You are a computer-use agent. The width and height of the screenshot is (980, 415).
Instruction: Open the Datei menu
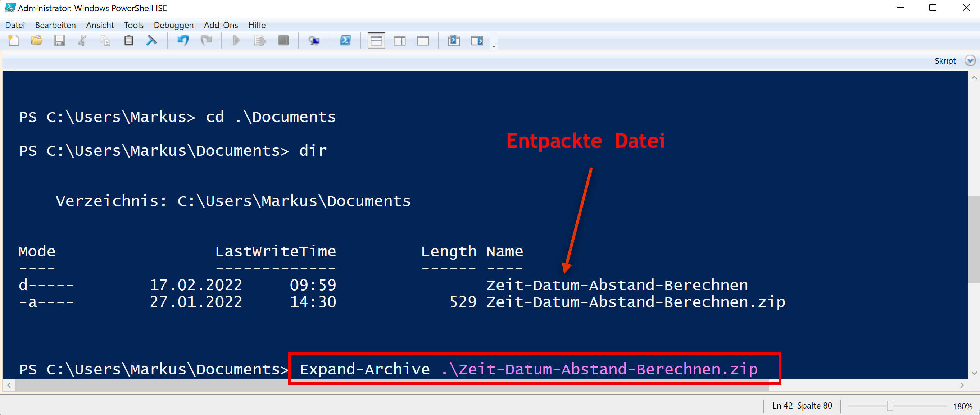tap(15, 25)
